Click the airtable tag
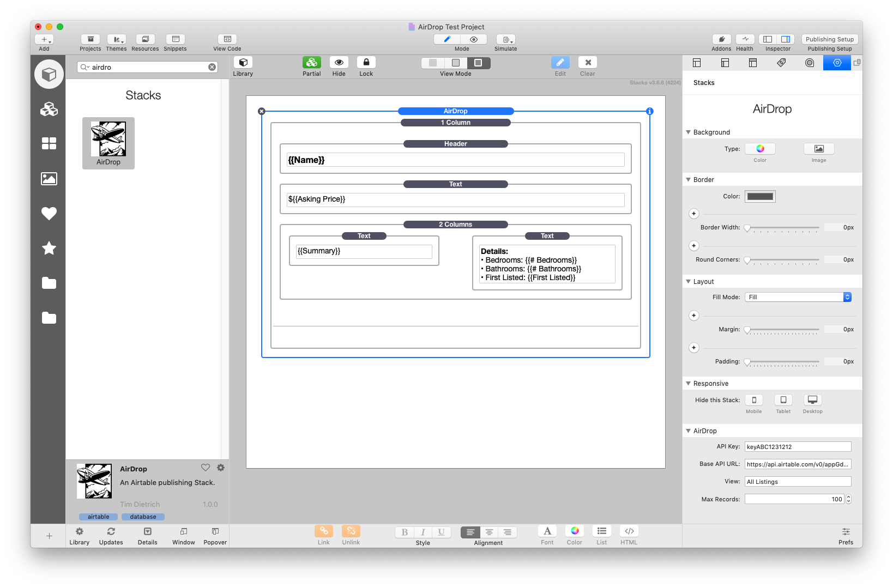 click(99, 517)
